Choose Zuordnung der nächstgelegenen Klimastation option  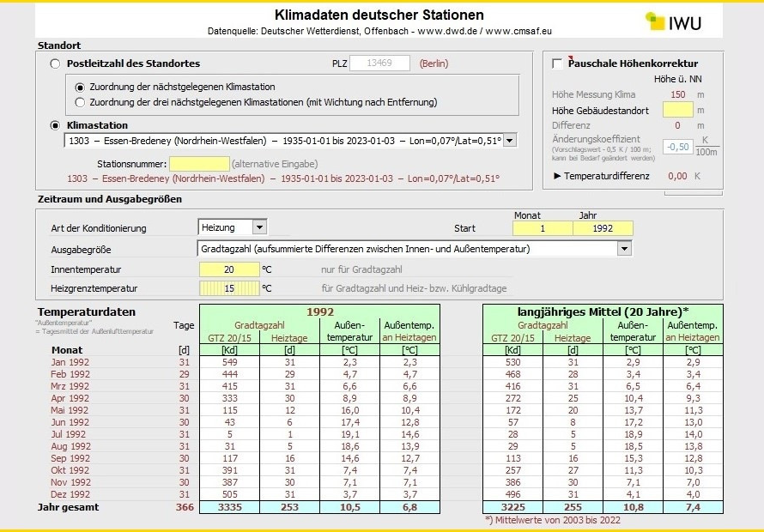pos(81,87)
